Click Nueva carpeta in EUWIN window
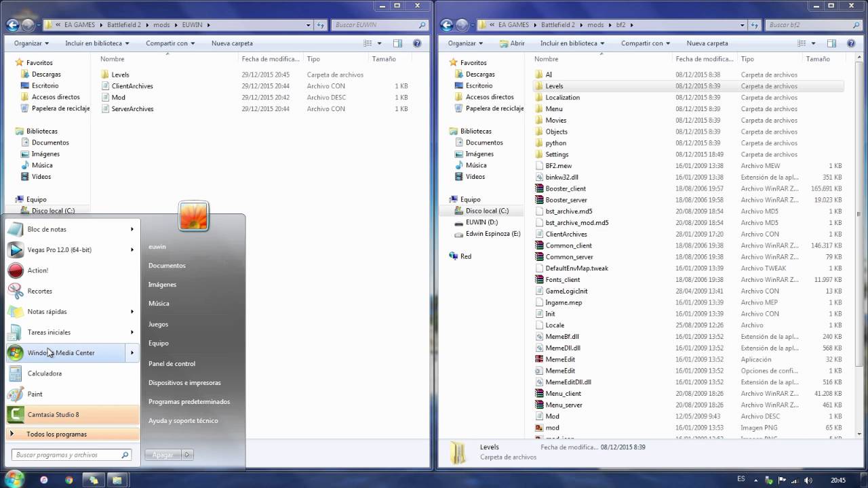 coord(232,43)
